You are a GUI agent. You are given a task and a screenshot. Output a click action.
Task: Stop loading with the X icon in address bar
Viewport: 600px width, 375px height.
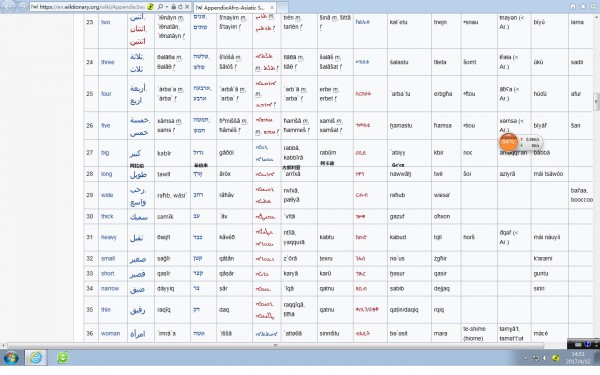tap(187, 7)
